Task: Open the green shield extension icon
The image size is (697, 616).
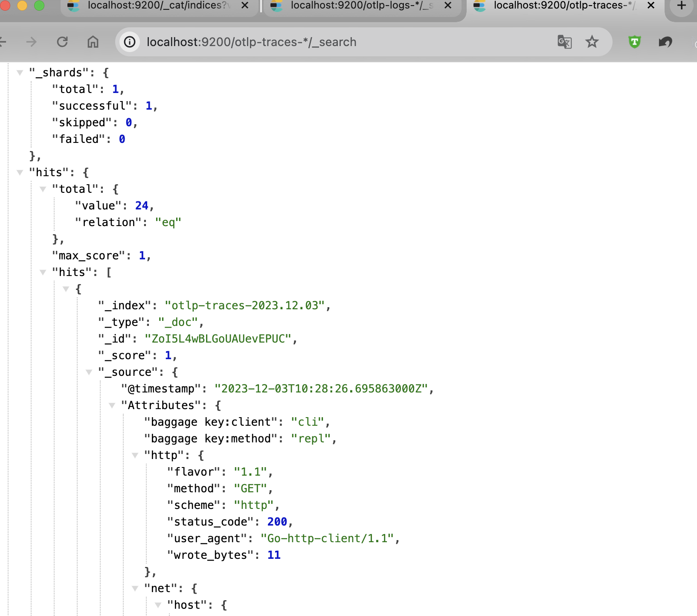Action: pyautogui.click(x=634, y=42)
